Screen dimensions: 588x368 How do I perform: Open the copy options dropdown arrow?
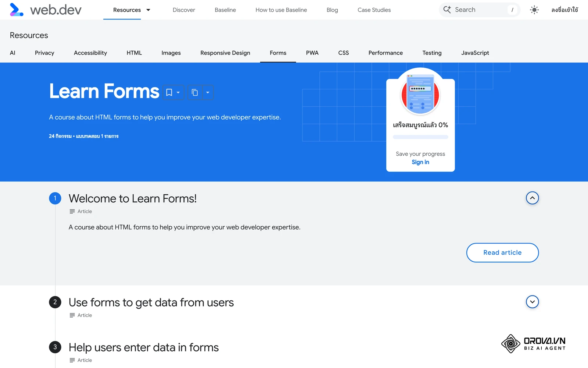click(208, 93)
